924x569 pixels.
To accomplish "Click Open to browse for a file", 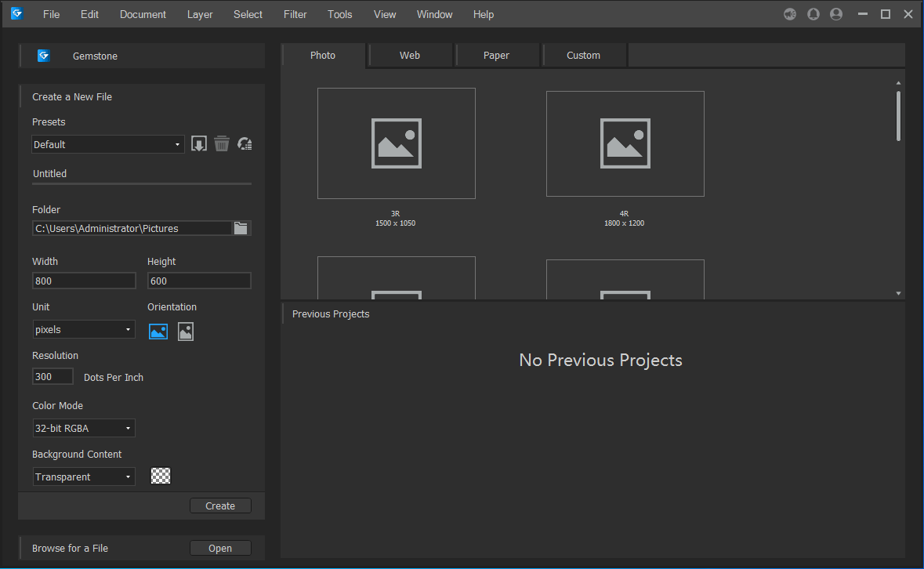I will pyautogui.click(x=220, y=548).
